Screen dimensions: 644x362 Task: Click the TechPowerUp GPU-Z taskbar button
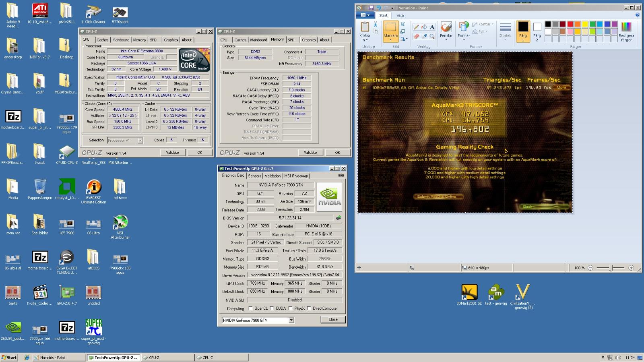(114, 358)
